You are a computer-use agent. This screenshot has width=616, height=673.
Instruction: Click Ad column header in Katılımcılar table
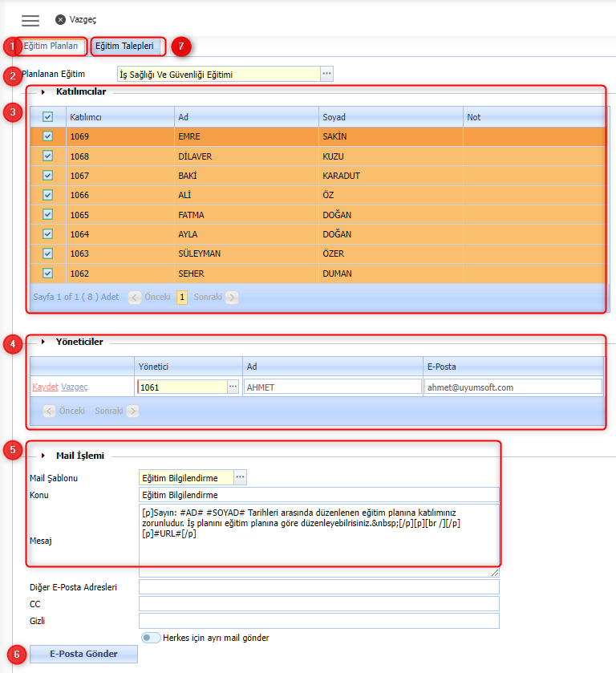[246, 117]
